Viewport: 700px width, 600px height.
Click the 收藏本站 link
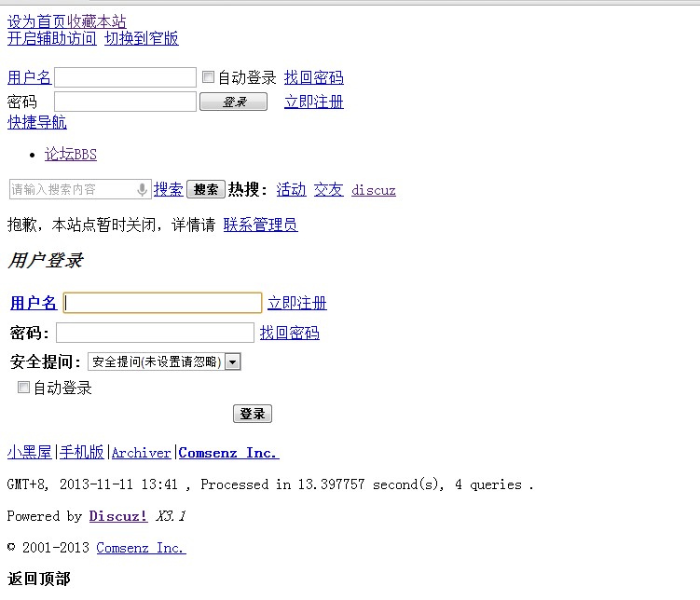coord(96,21)
